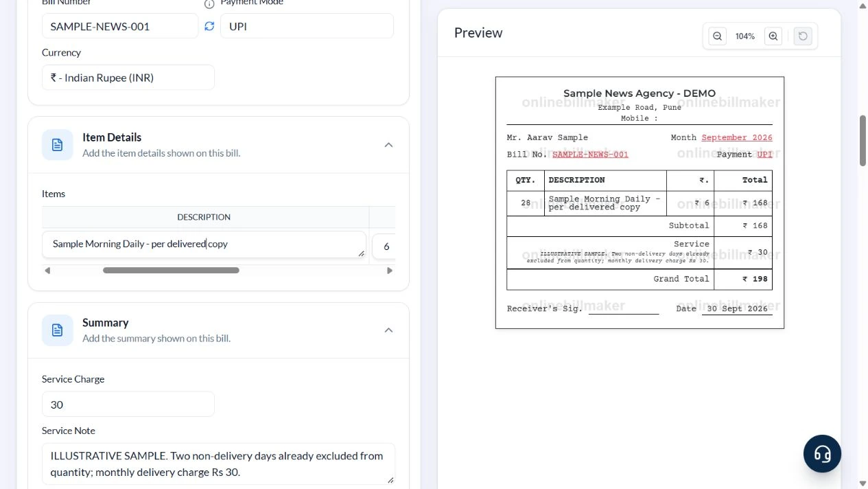The width and height of the screenshot is (868, 489).
Task: Click the 104% zoom level text
Action: [745, 36]
